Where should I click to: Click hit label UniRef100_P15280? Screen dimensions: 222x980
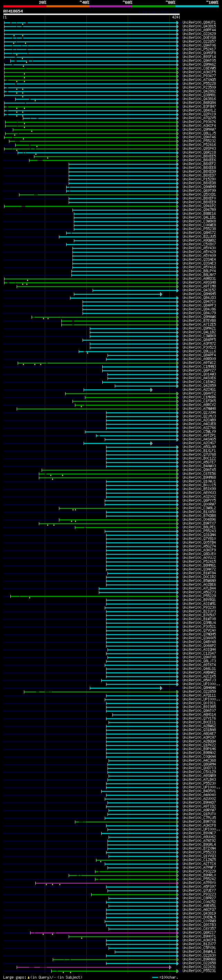[x=199, y=179]
